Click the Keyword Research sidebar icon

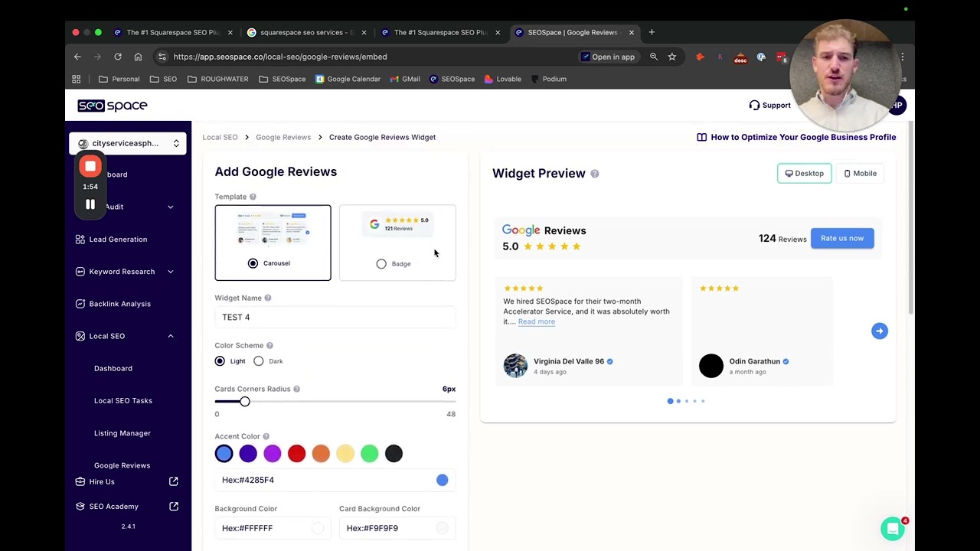[80, 272]
